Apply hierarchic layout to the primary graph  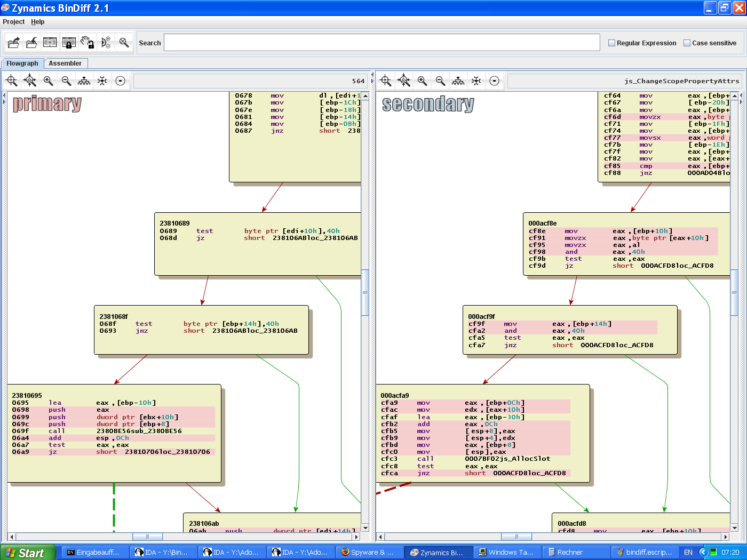click(84, 80)
